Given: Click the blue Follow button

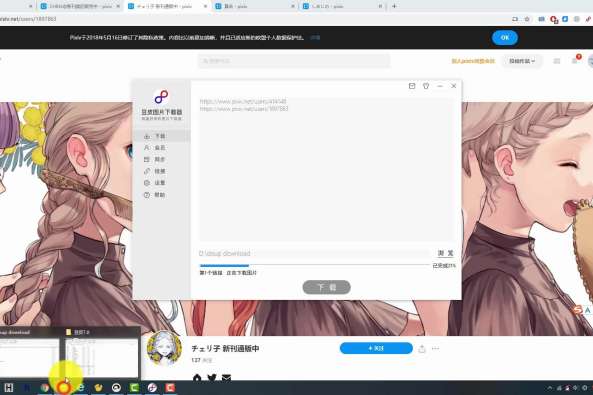Looking at the screenshot, I should pos(376,348).
